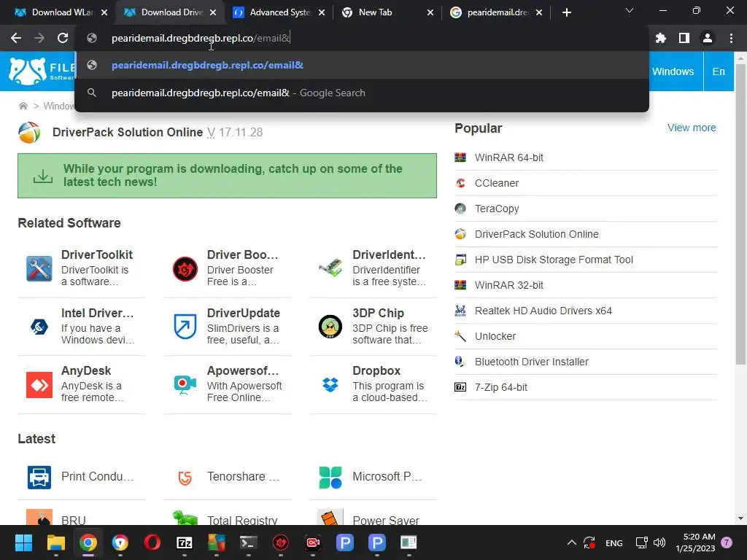Open the Chrome profile avatar icon
Screen dimensions: 747x560
pyautogui.click(x=708, y=38)
